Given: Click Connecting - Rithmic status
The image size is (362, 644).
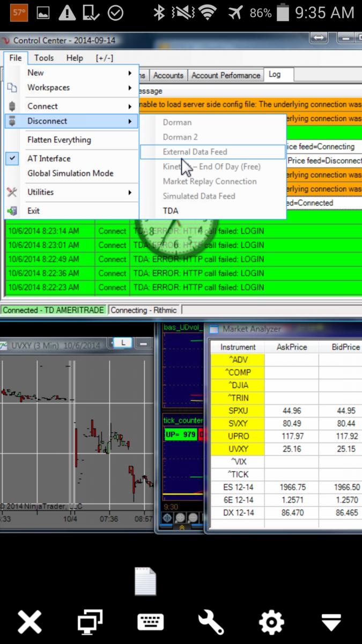Looking at the screenshot, I should pos(144,310).
